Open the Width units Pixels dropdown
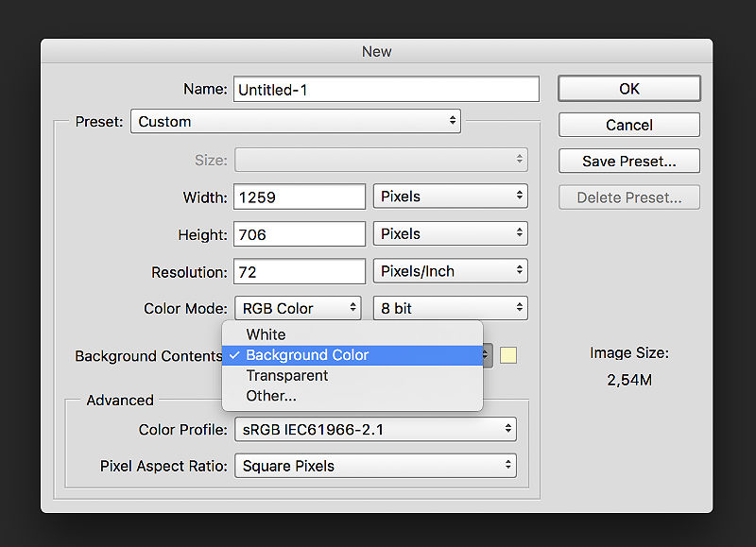The height and width of the screenshot is (547, 756). coord(451,197)
